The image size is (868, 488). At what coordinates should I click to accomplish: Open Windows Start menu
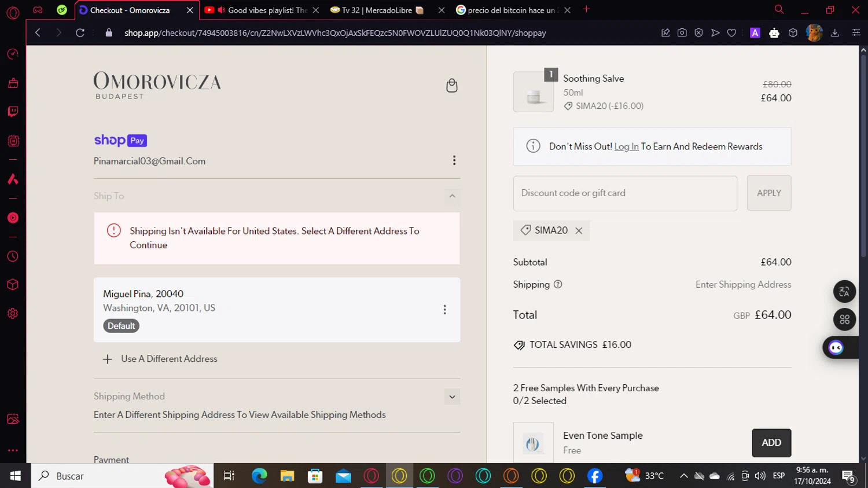(16, 476)
